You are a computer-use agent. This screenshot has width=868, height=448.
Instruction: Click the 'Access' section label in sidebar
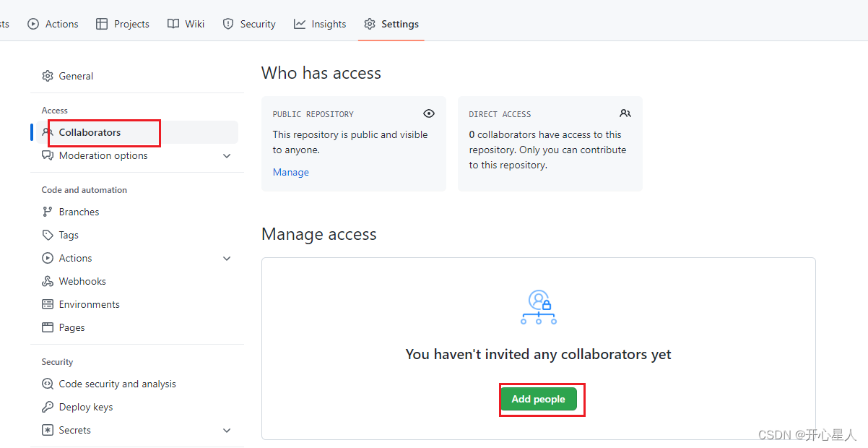tap(55, 111)
